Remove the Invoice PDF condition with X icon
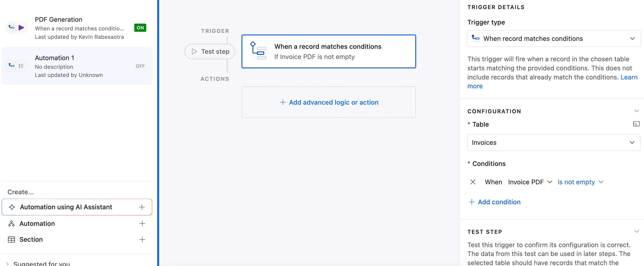 point(473,182)
